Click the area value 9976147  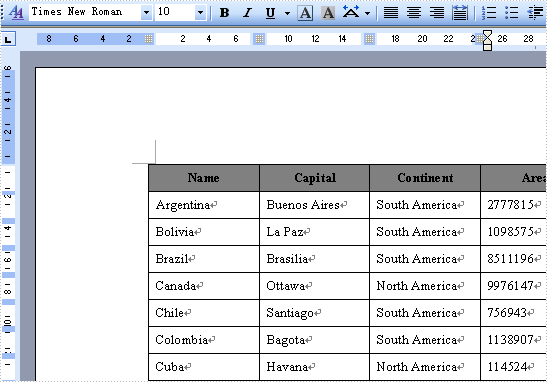[x=510, y=286]
